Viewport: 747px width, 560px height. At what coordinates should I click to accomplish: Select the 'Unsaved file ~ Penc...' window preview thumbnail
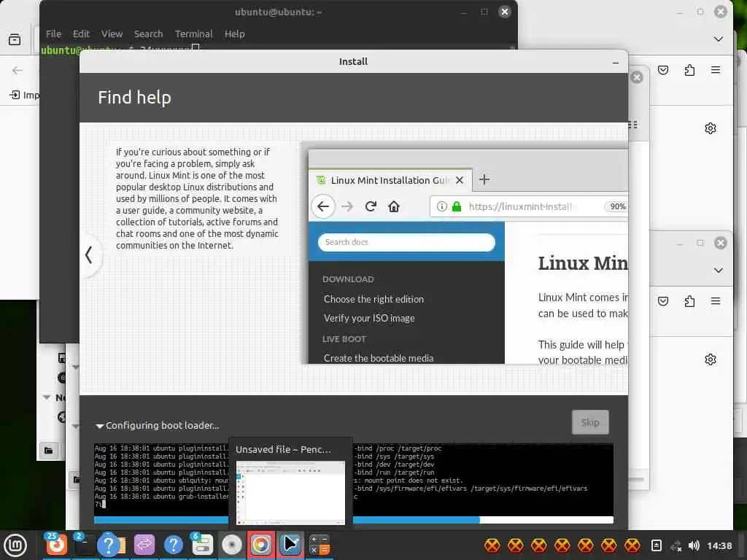tap(290, 492)
